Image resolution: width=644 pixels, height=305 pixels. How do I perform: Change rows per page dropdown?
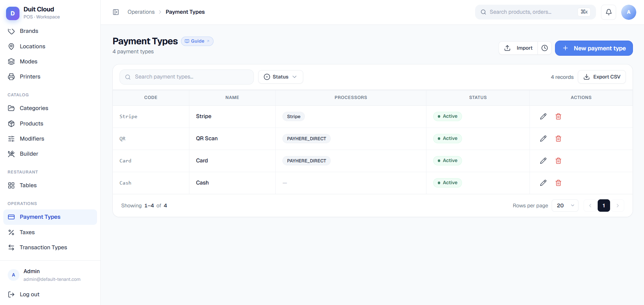pos(565,206)
